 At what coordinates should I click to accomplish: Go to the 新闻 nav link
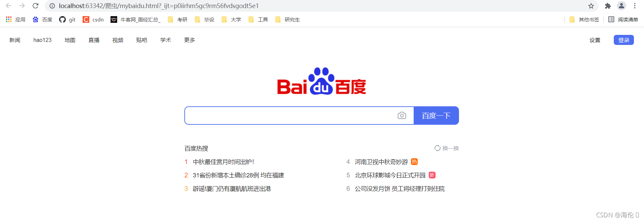(x=15, y=40)
